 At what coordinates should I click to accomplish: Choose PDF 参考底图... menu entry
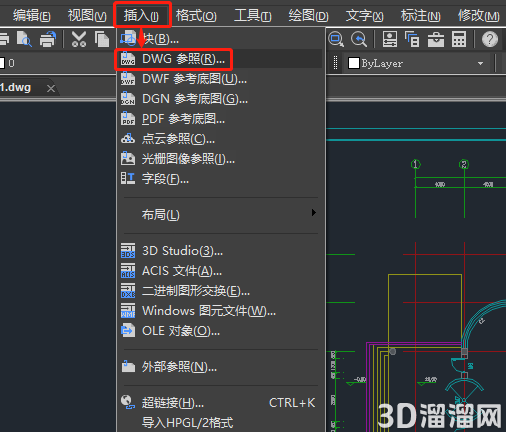tap(221, 119)
